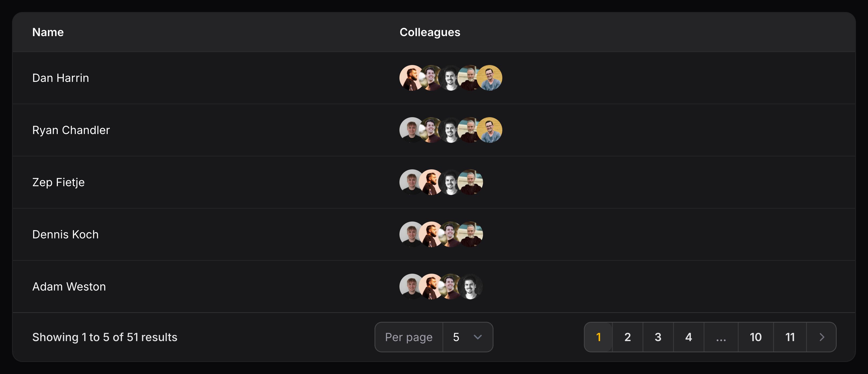This screenshot has width=868, height=374.
Task: Select the Zep Fietje name cell
Action: point(58,182)
